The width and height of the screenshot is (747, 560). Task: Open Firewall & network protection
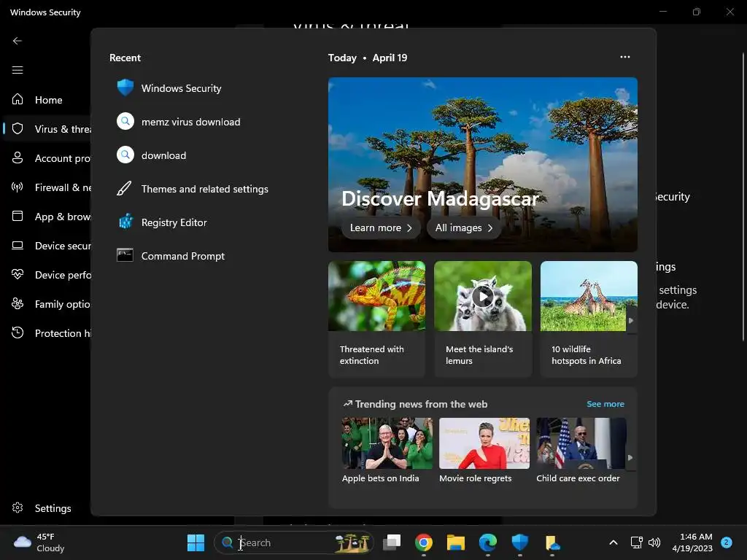click(x=47, y=187)
